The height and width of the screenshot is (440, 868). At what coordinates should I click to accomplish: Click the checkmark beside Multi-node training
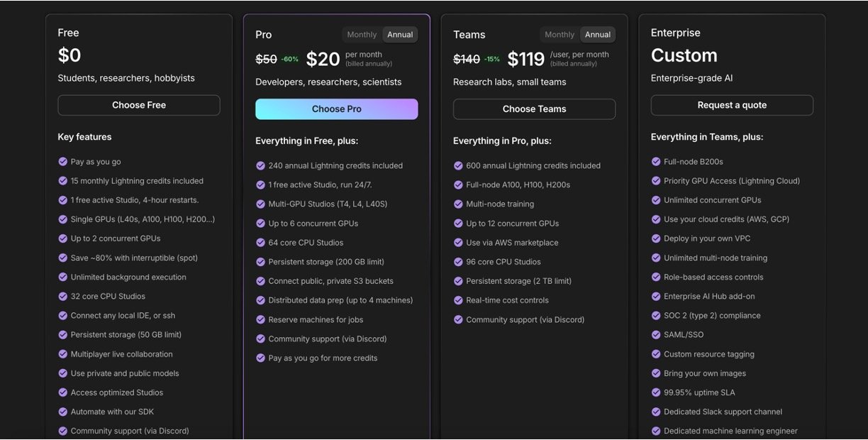[458, 204]
